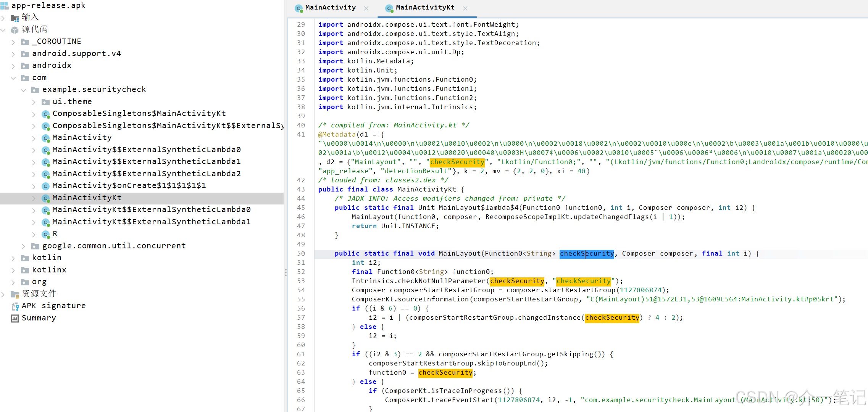Collapse the com package node
The image size is (868, 412).
[x=13, y=78]
